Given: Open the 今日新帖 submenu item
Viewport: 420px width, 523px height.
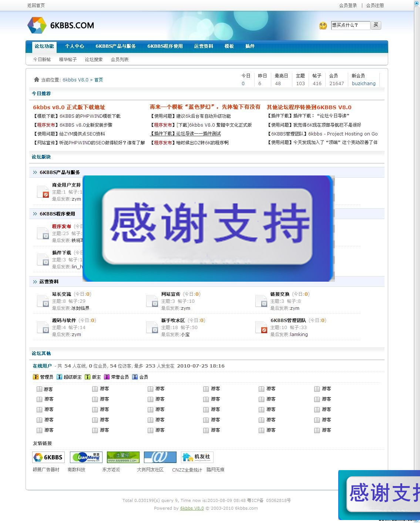Looking at the screenshot, I should [x=42, y=59].
